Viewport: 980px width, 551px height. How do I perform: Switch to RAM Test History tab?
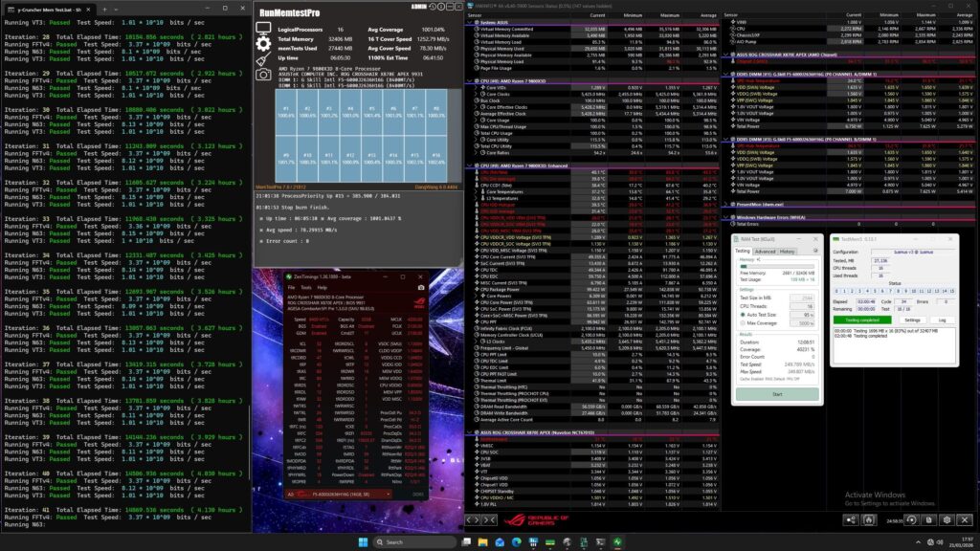click(787, 252)
